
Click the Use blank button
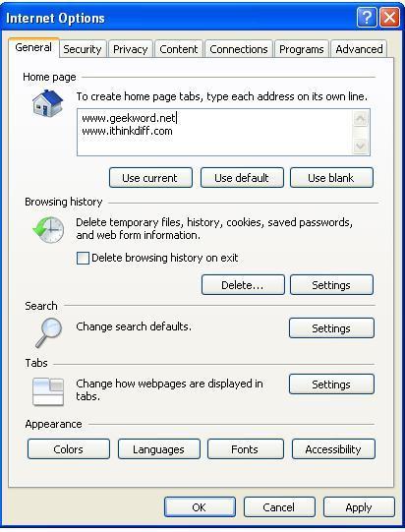point(331,177)
